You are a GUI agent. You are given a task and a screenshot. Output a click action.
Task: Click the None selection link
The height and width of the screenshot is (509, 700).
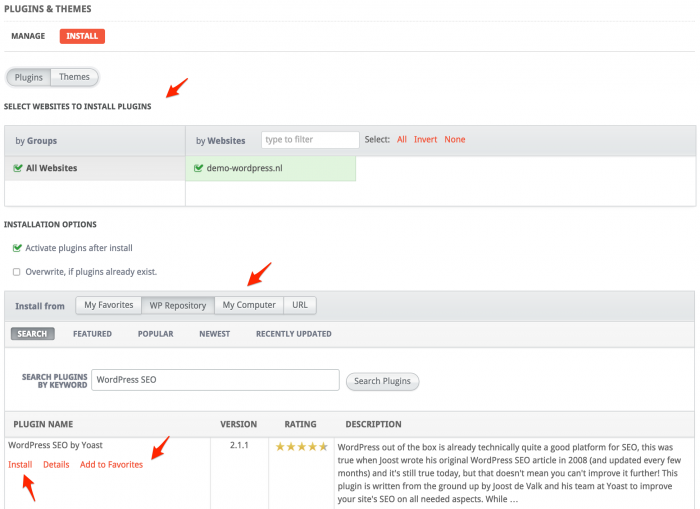454,139
